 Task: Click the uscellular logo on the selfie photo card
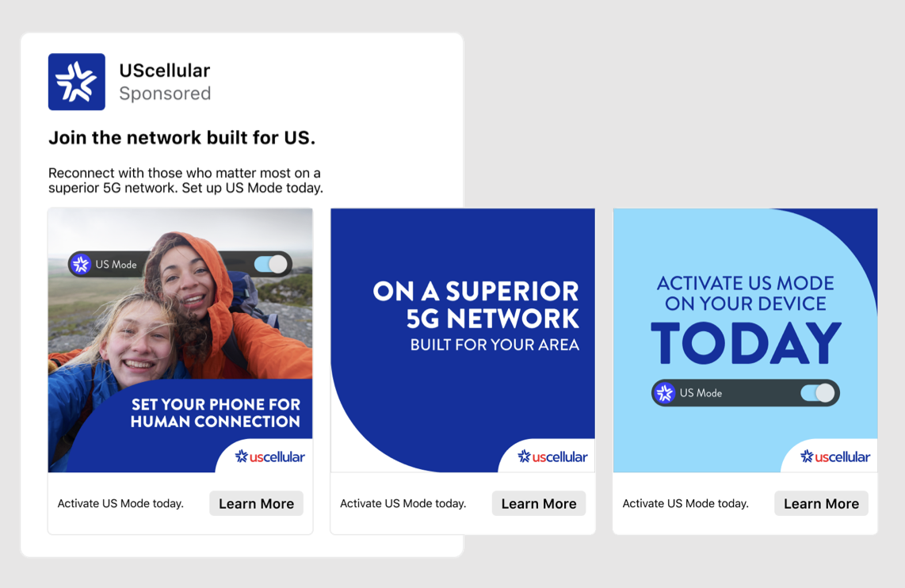pyautogui.click(x=269, y=457)
